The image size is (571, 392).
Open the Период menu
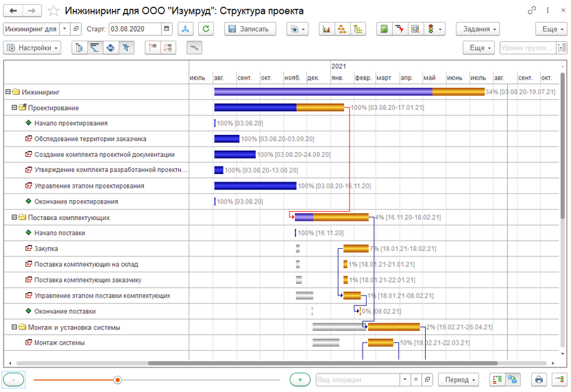point(458,380)
